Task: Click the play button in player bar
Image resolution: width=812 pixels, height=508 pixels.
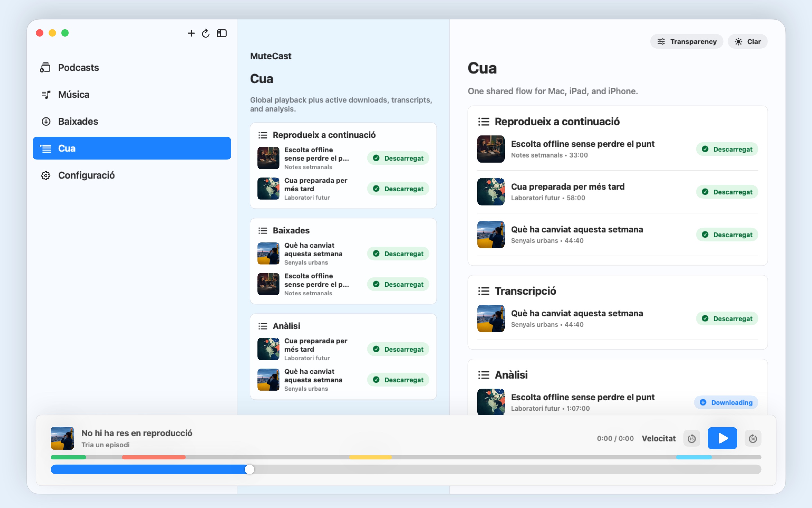Action: tap(722, 438)
